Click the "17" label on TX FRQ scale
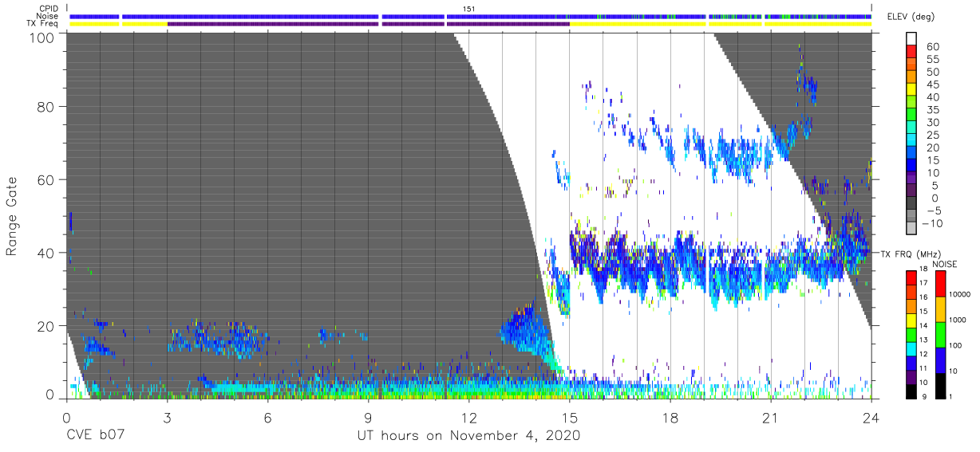 pyautogui.click(x=923, y=285)
